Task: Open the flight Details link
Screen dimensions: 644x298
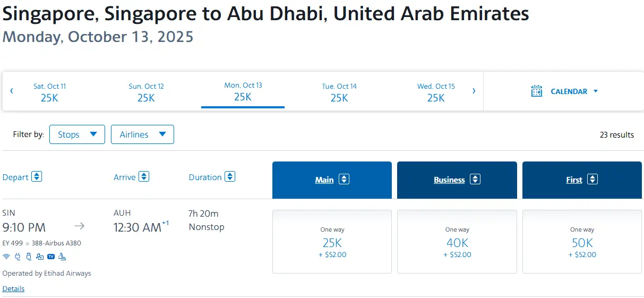Action: (13, 289)
